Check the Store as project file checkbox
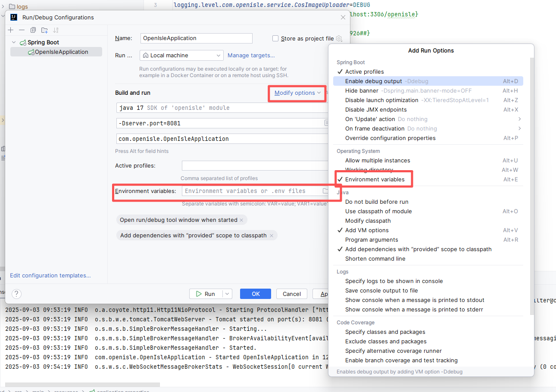This screenshot has width=556, height=392. pos(275,38)
